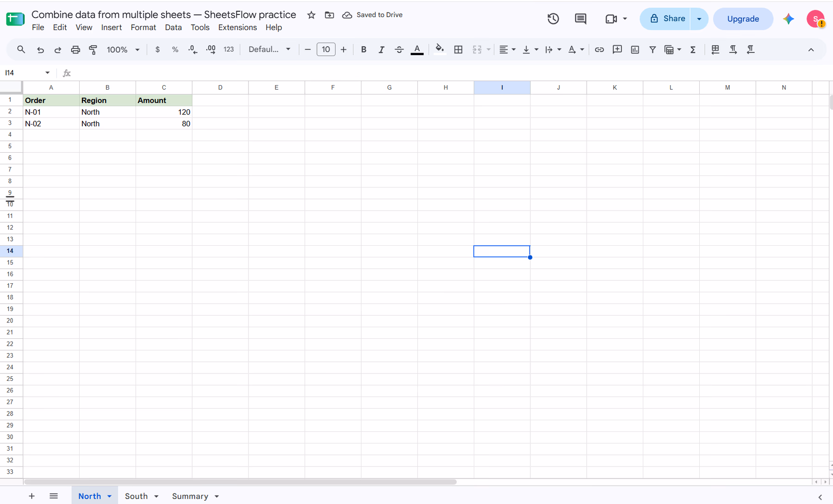
Task: Switch to the Summary sheet tab
Action: [190, 496]
